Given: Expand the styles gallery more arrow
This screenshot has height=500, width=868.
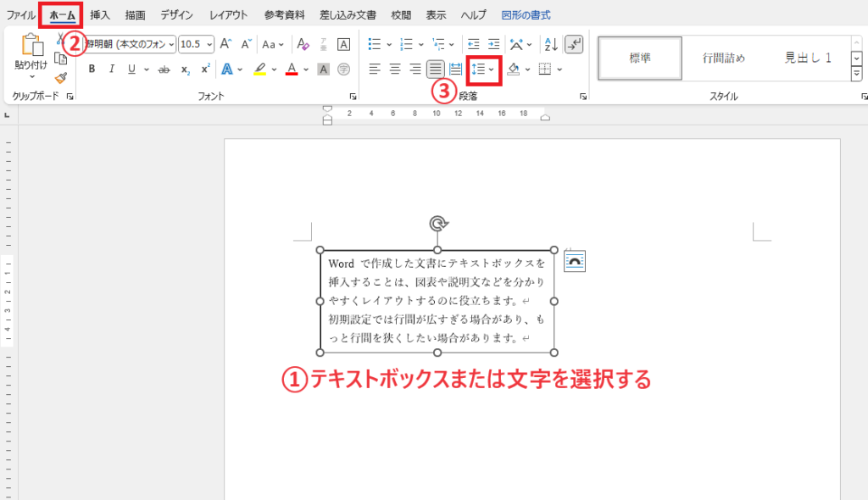Looking at the screenshot, I should point(856,73).
